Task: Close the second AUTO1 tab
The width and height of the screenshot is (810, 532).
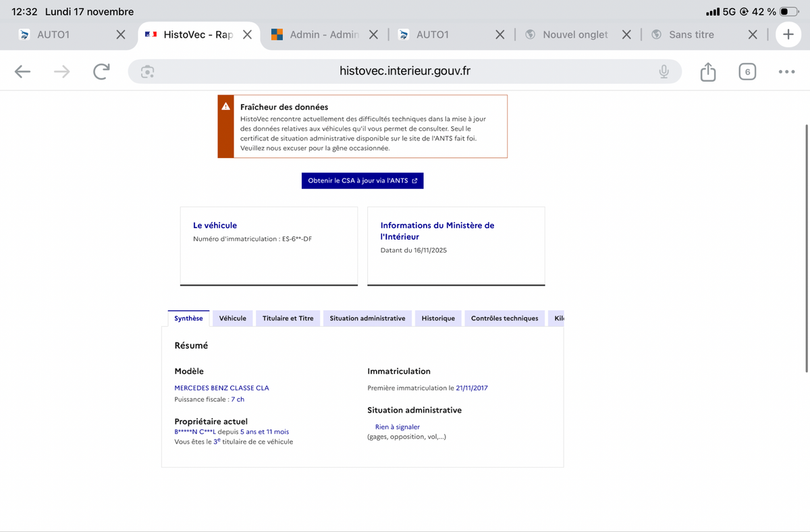Action: (x=500, y=34)
